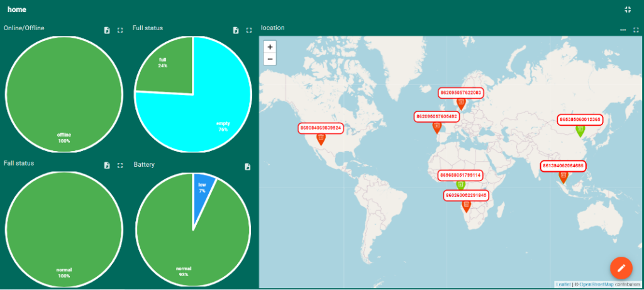Exit dashboard fullscreen mode
This screenshot has width=644, height=290.
[628, 9]
